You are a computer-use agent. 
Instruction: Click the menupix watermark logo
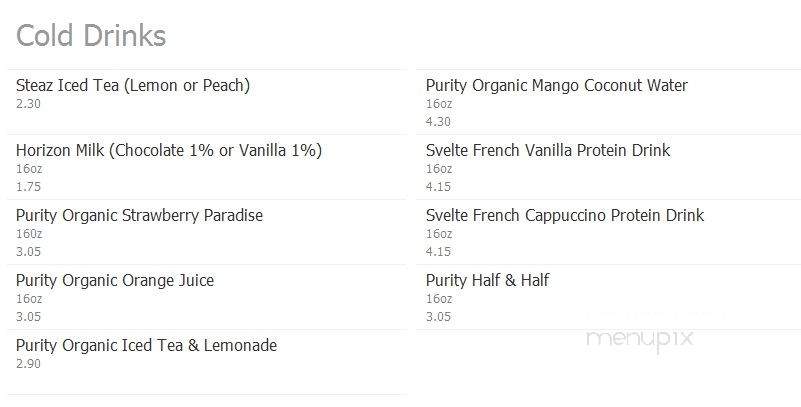point(640,340)
